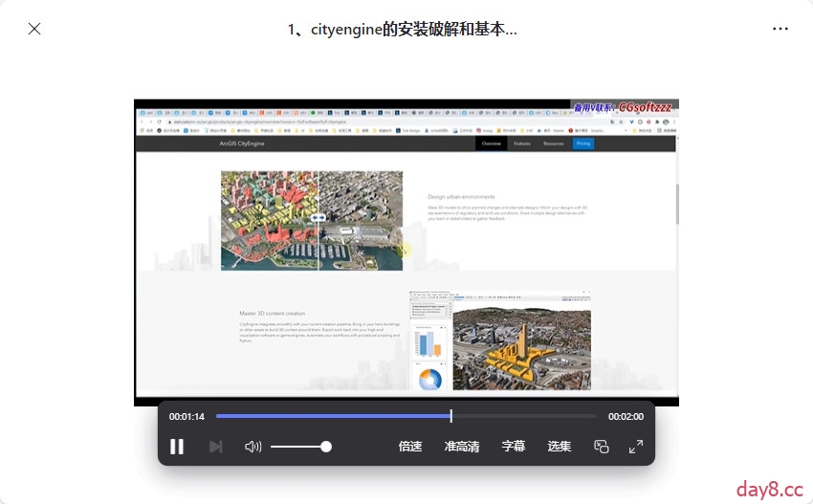813x504 pixels.
Task: Open picture-in-picture mini player
Action: coord(602,447)
